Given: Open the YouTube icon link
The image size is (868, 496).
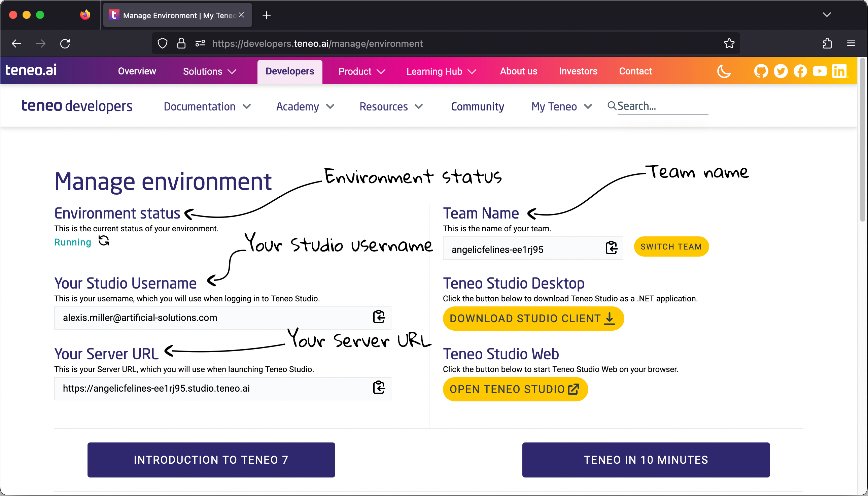Looking at the screenshot, I should click(x=820, y=71).
